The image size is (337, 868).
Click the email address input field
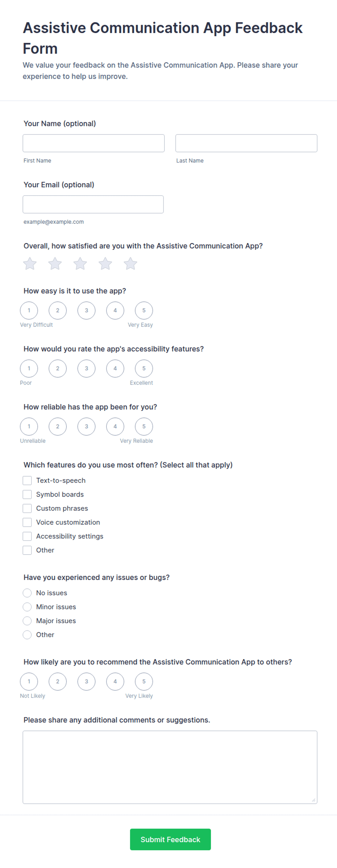[93, 205]
